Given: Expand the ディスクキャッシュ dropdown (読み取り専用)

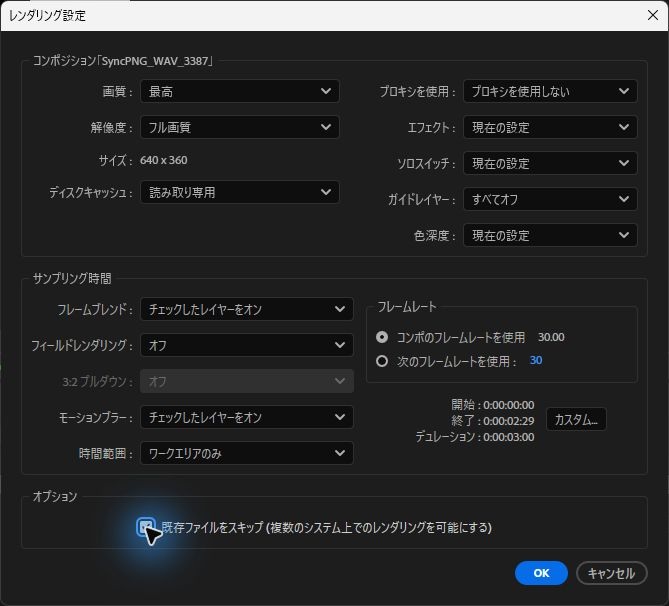Looking at the screenshot, I should pos(240,192).
